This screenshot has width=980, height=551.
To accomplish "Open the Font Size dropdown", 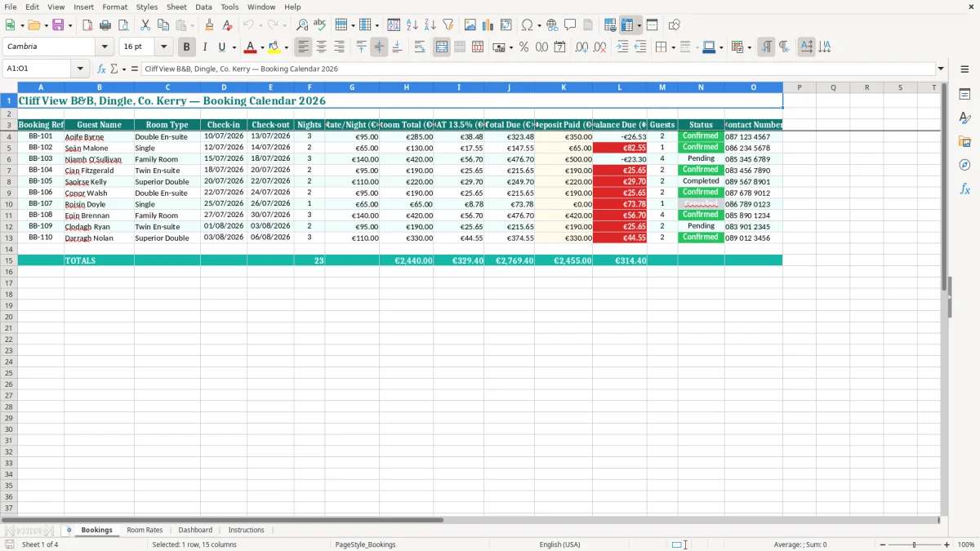I will tap(163, 47).
